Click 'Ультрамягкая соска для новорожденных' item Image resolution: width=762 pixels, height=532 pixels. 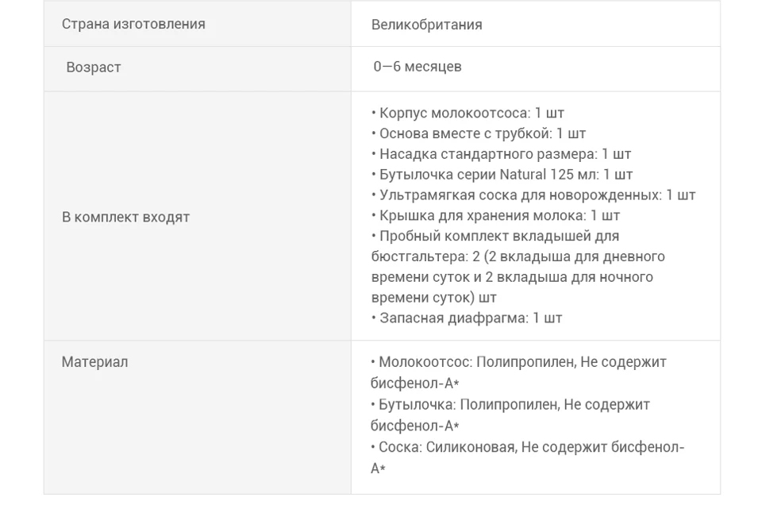click(533, 195)
